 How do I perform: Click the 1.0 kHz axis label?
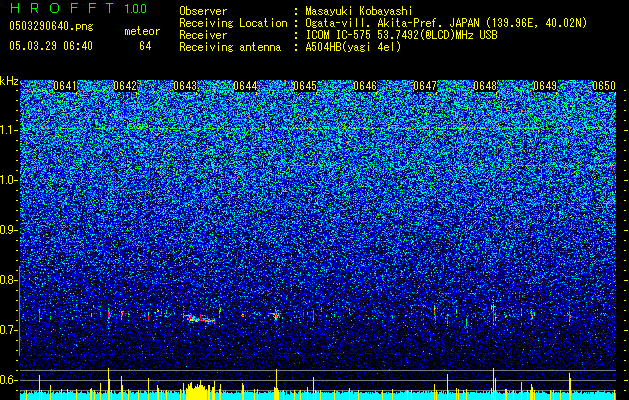(x=9, y=180)
